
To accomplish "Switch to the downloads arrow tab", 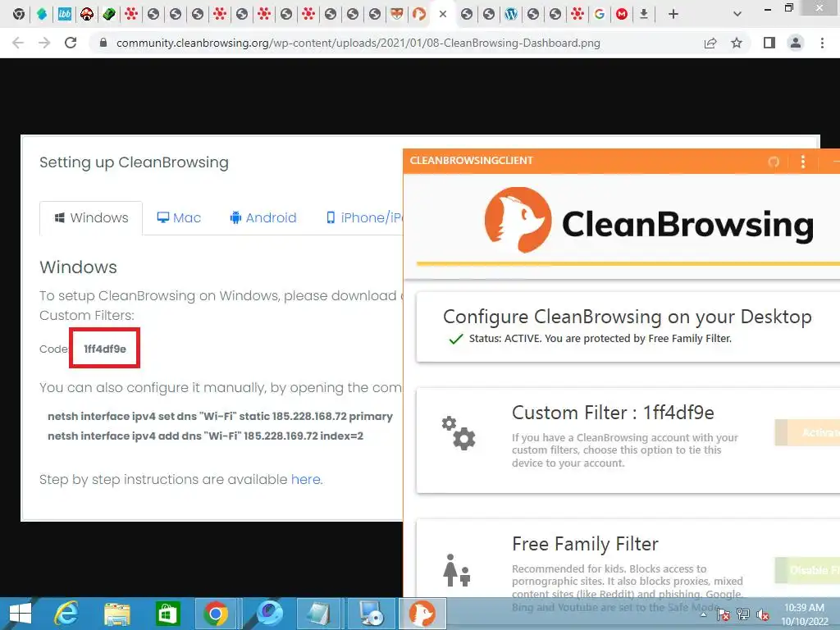I will coord(644,15).
